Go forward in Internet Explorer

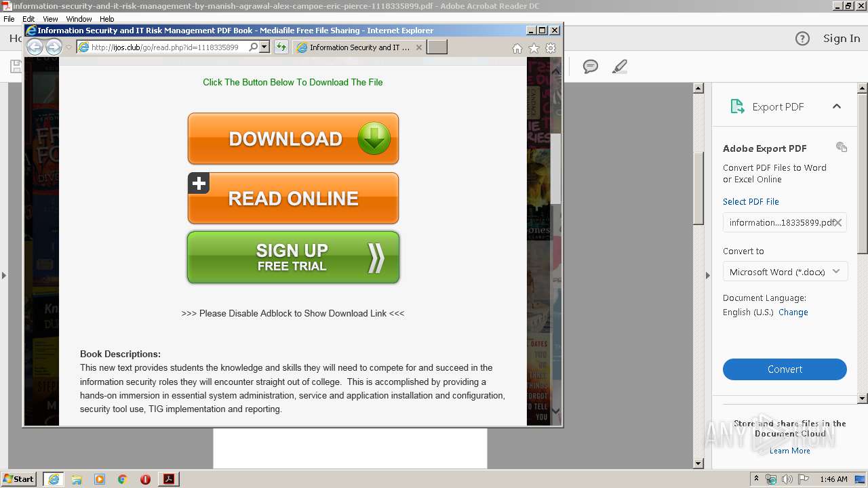click(54, 47)
